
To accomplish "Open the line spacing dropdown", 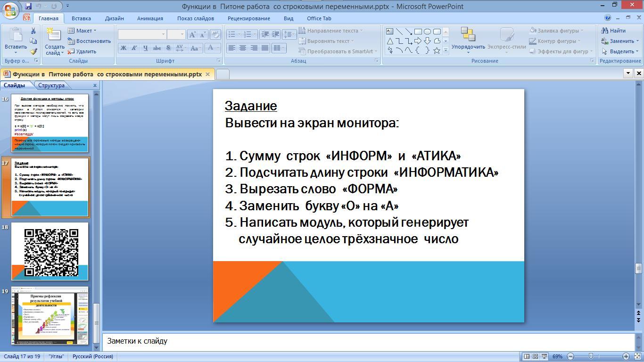I will (289, 34).
